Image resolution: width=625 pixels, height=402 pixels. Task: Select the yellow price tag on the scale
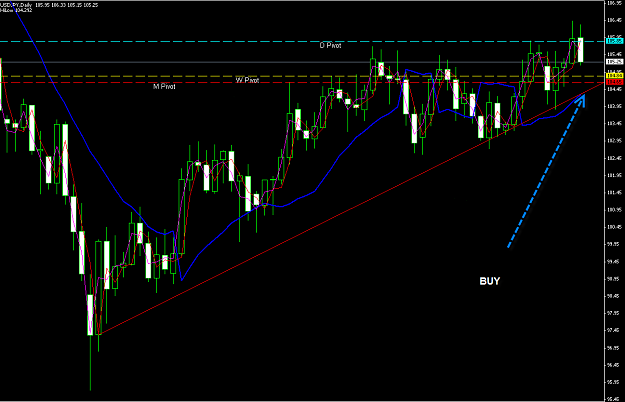(614, 76)
